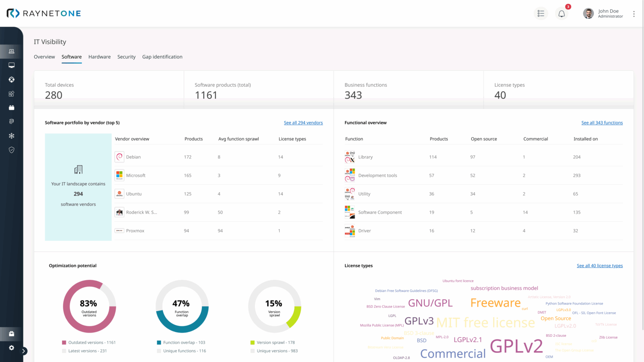644x362 pixels.
Task: Switch to the Hardware tab
Action: [x=99, y=57]
